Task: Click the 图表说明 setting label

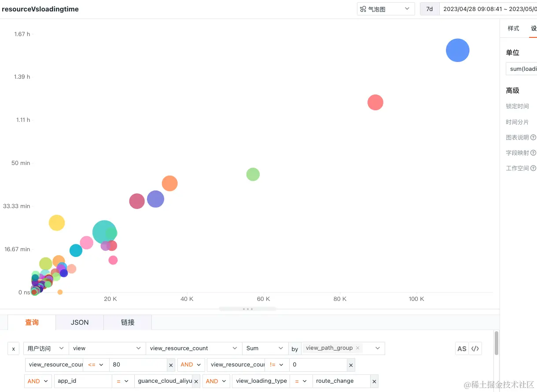Action: (x=517, y=138)
